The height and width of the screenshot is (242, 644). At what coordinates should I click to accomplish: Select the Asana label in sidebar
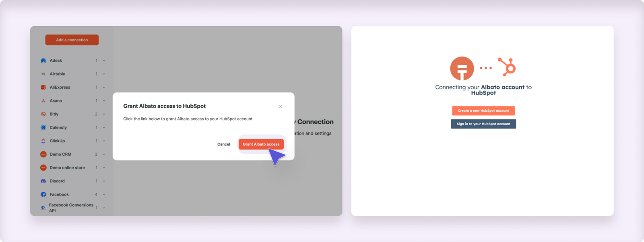(56, 101)
